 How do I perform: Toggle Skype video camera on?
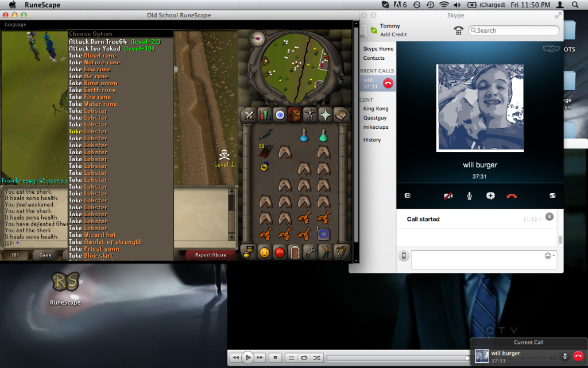point(448,195)
